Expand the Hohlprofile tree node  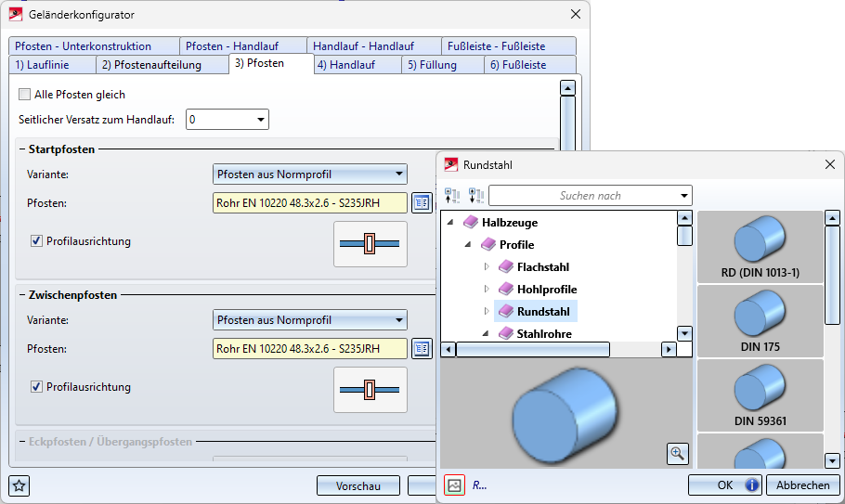point(487,290)
